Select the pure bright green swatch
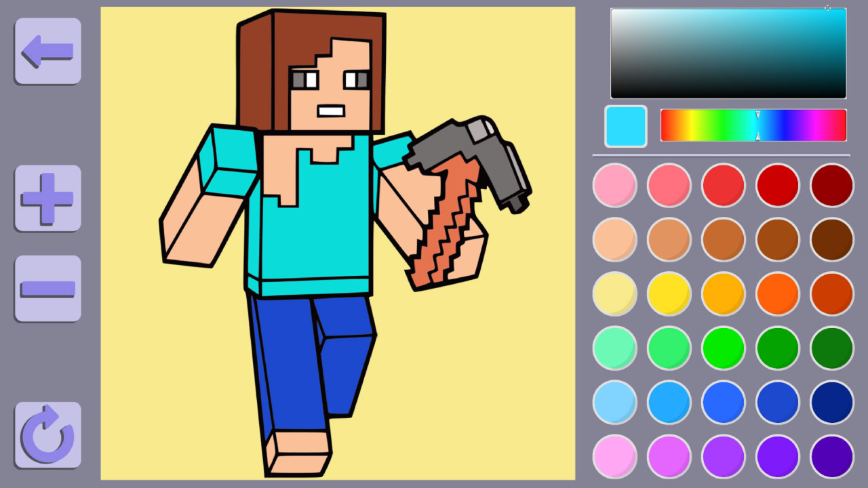Image resolution: width=868 pixels, height=488 pixels. point(723,348)
